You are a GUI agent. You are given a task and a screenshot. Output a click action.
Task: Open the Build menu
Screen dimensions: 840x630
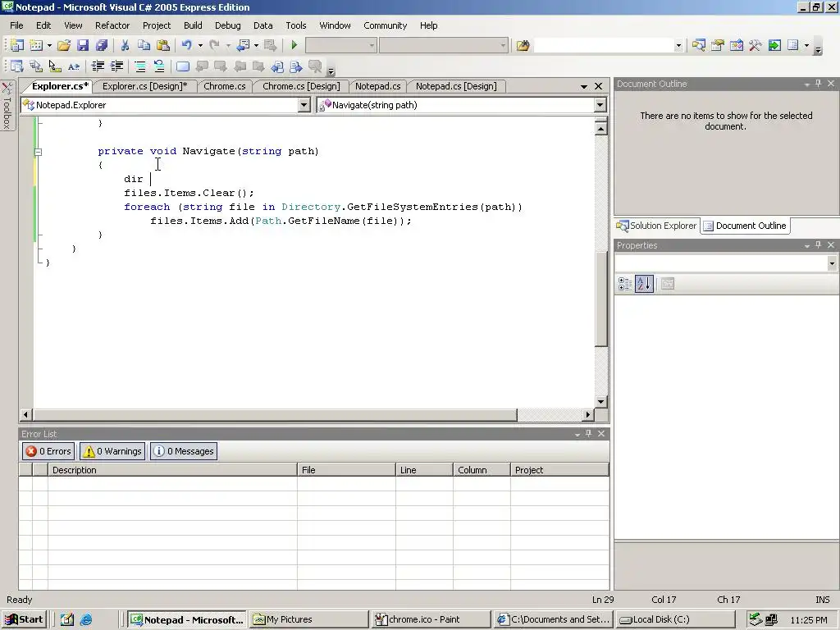click(193, 25)
